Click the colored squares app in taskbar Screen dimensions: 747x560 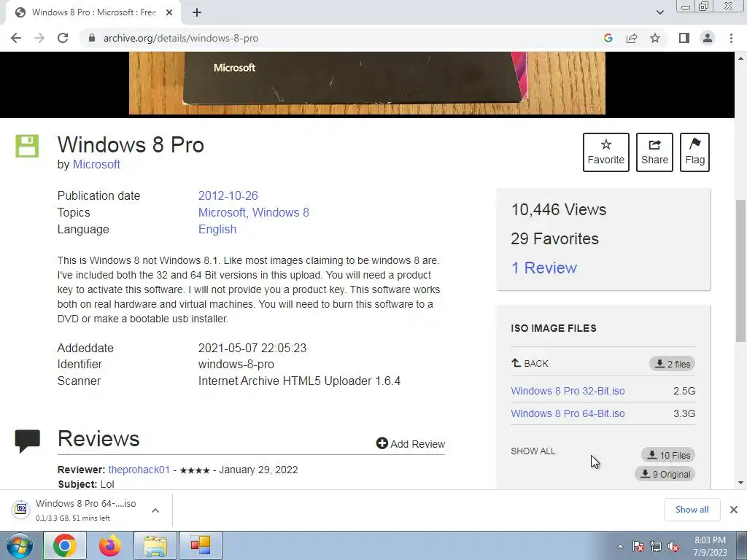(x=201, y=545)
